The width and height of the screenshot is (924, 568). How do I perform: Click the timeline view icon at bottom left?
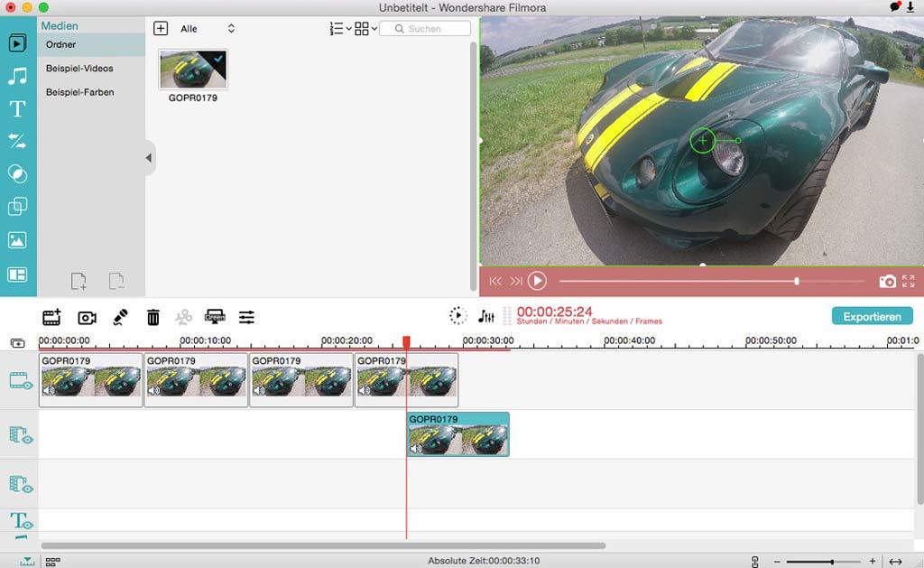(x=27, y=562)
